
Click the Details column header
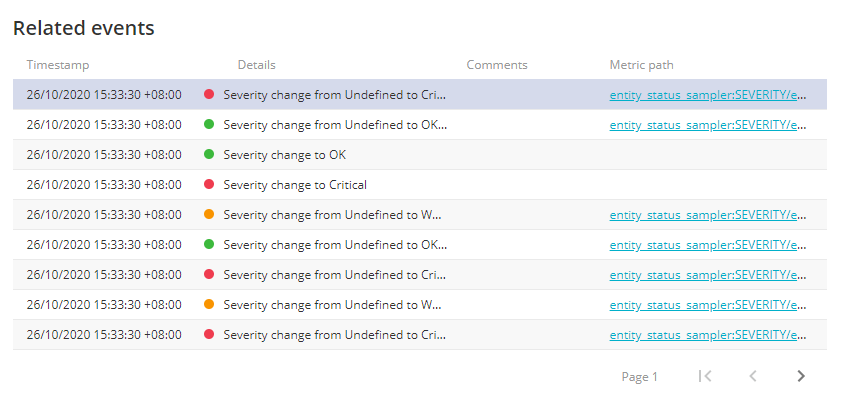click(x=256, y=65)
